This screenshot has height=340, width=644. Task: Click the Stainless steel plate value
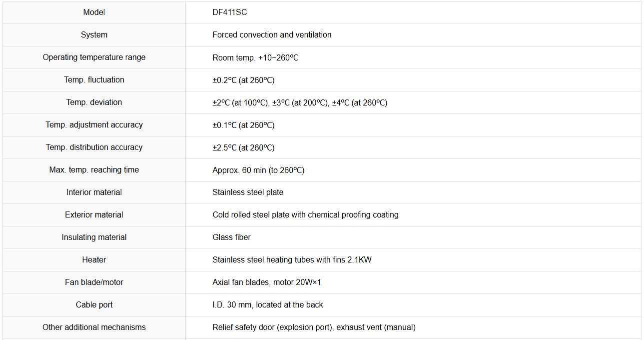pyautogui.click(x=248, y=192)
